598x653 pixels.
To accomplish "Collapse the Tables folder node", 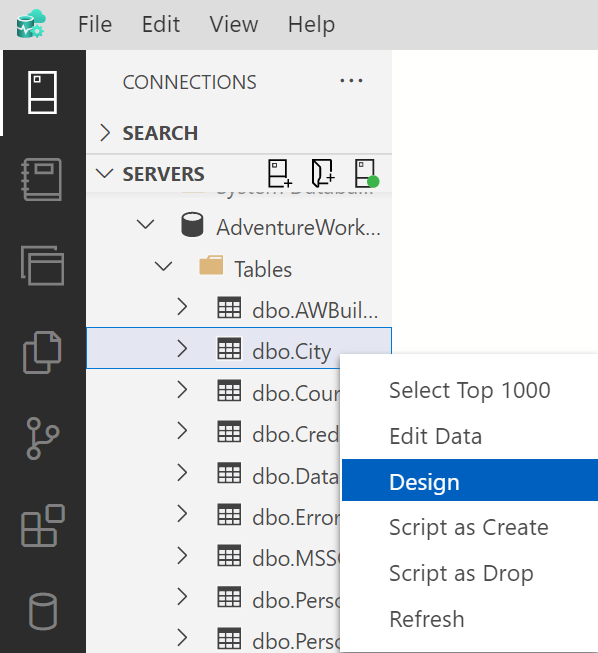I will point(163,266).
